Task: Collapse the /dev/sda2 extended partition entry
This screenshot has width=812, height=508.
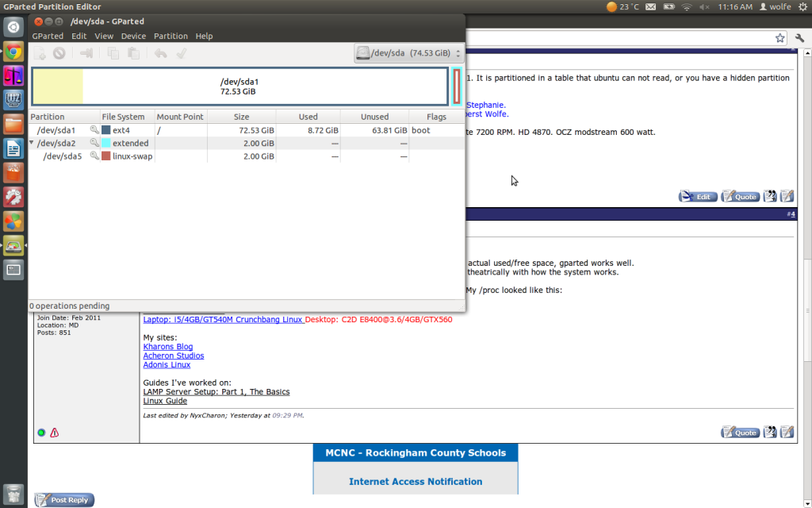Action: (x=32, y=144)
